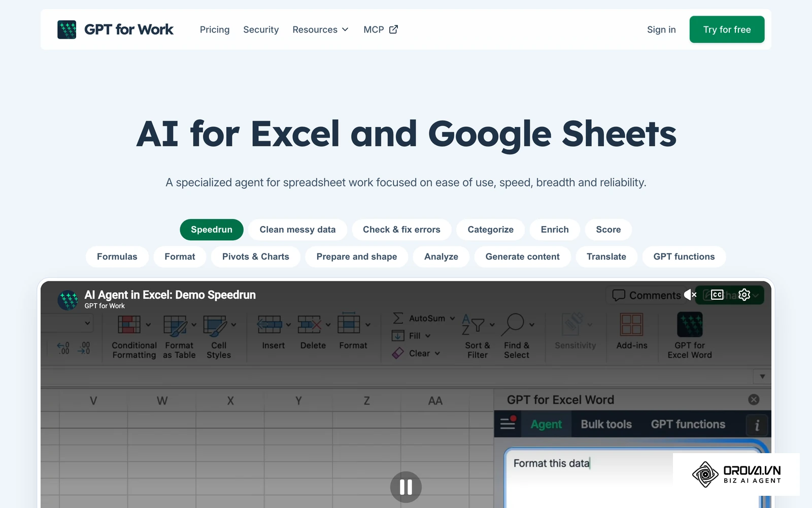Switch to Bulk tools tab
This screenshot has width=812, height=508.
[x=606, y=424]
